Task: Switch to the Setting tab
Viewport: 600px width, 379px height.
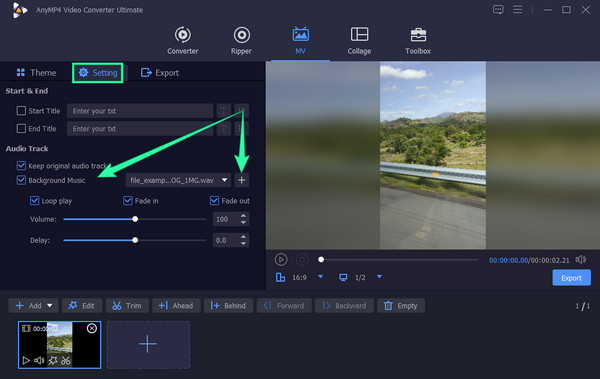Action: [98, 73]
